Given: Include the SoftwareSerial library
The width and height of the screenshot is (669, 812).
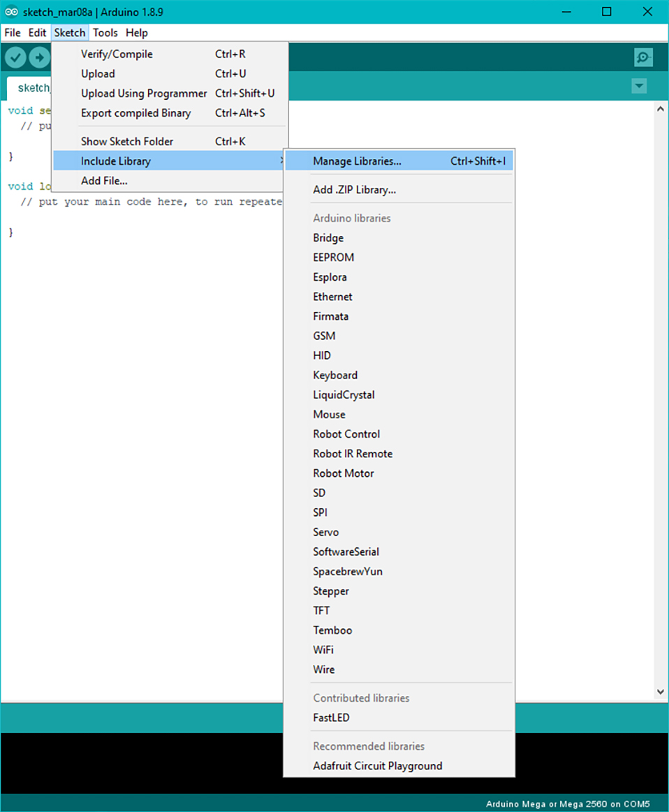Looking at the screenshot, I should pos(345,552).
